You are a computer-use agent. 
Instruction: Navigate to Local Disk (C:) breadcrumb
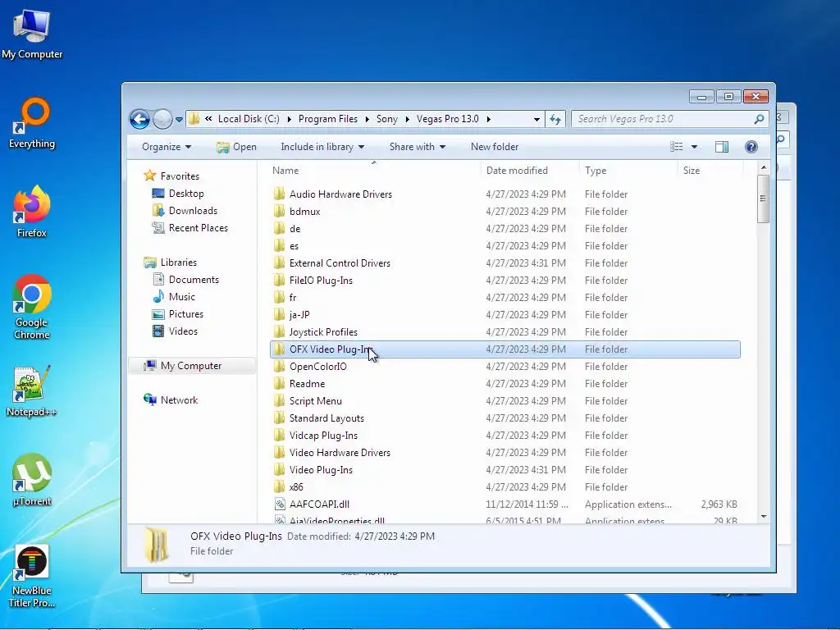(x=249, y=119)
